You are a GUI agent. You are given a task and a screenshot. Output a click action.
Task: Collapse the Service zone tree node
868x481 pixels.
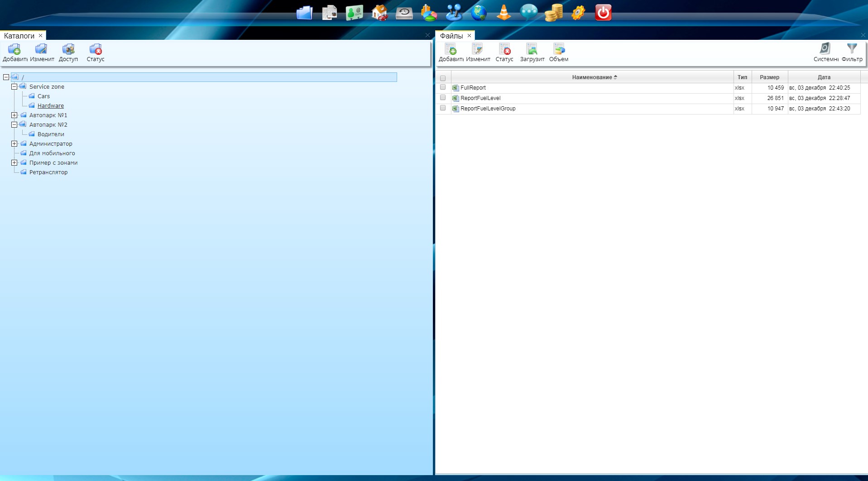click(14, 87)
